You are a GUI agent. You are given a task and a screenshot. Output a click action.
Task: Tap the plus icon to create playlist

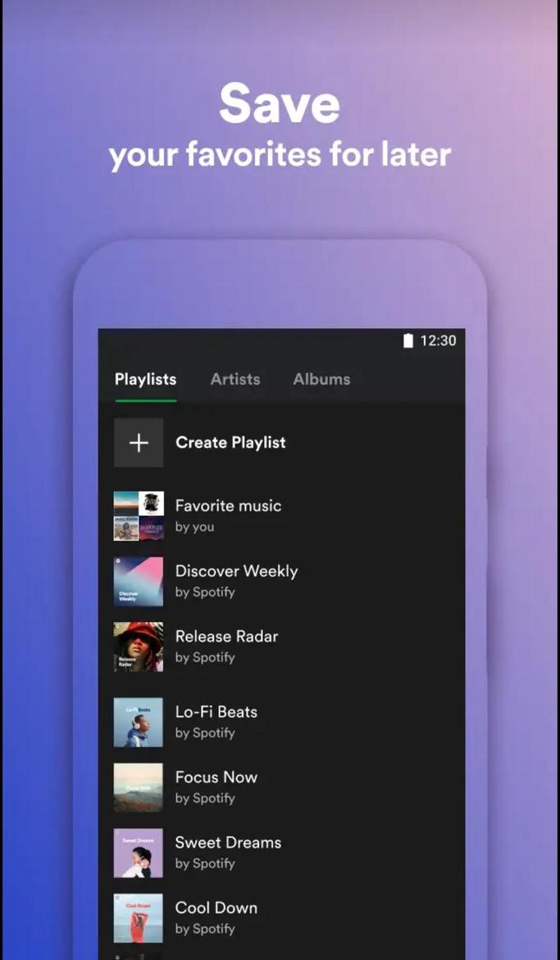[x=139, y=442]
